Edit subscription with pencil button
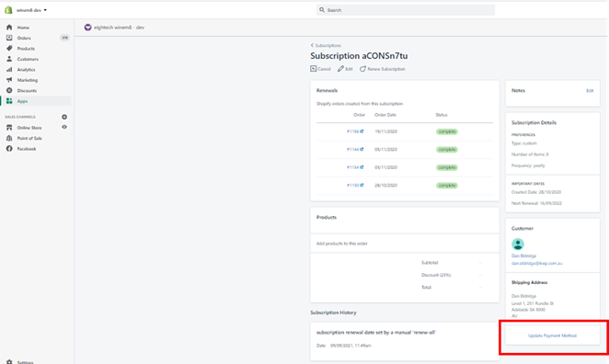Screen dimensions: 609x364 tap(345, 69)
